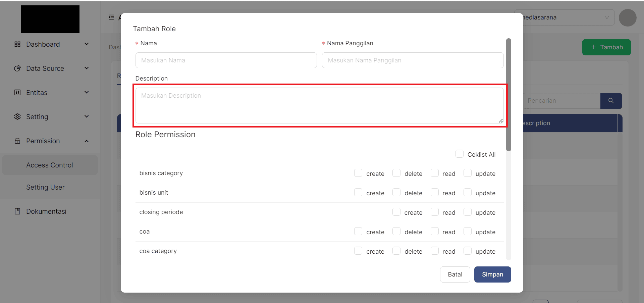
Task: Click the Dashboard grid icon in sidebar
Action: (x=17, y=44)
